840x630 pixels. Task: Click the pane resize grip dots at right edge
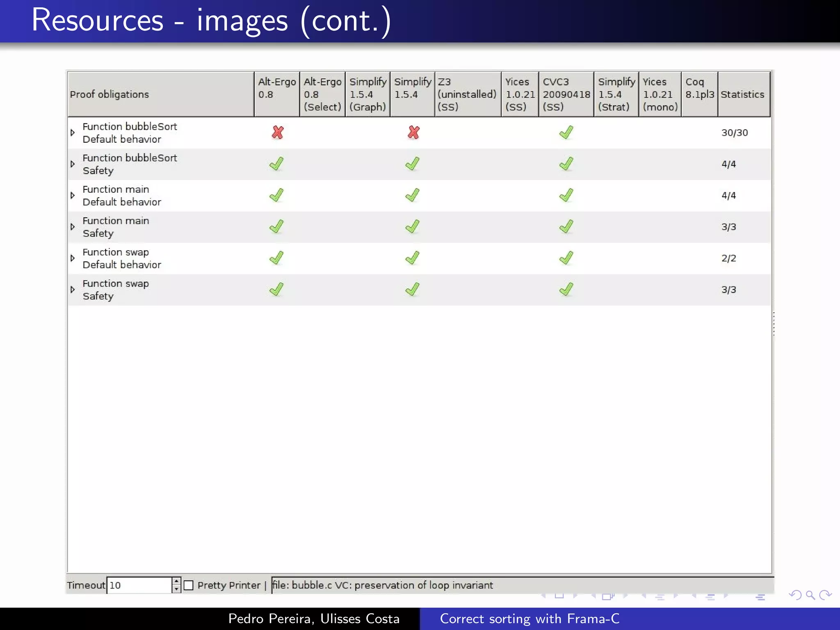tap(774, 324)
